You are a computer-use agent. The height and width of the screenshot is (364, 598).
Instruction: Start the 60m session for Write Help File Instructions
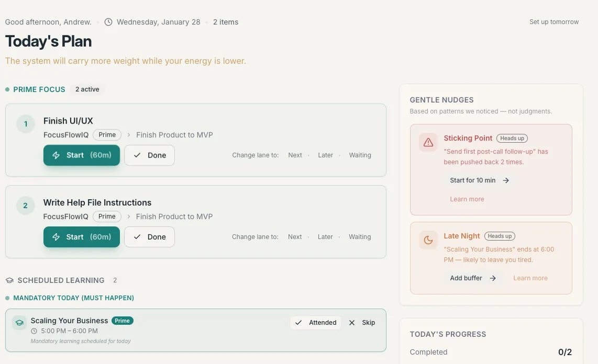[x=82, y=237]
